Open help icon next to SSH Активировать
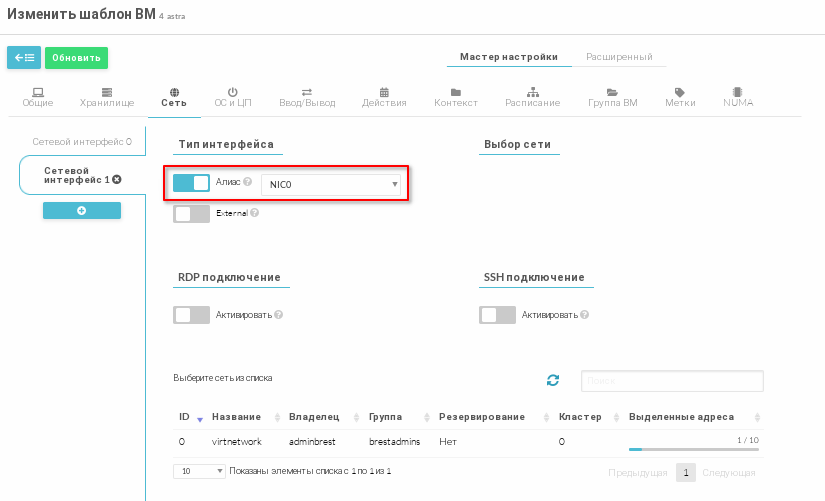This screenshot has height=501, width=825. coord(585,315)
